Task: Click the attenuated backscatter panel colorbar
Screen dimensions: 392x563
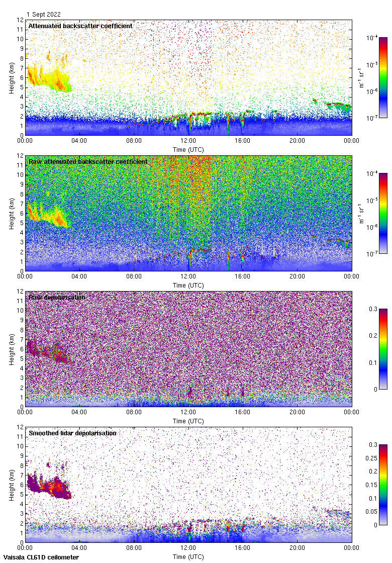Action: click(x=383, y=77)
